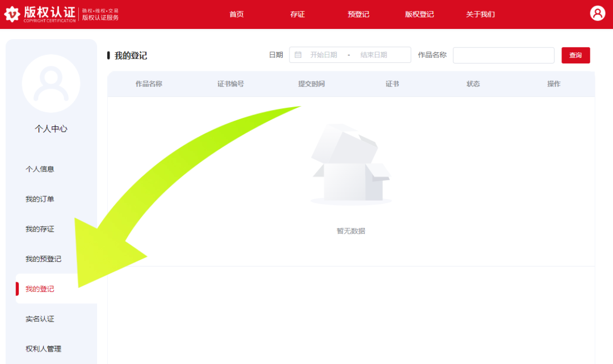Select 实名认证 in sidebar
613x364 pixels.
(40, 319)
